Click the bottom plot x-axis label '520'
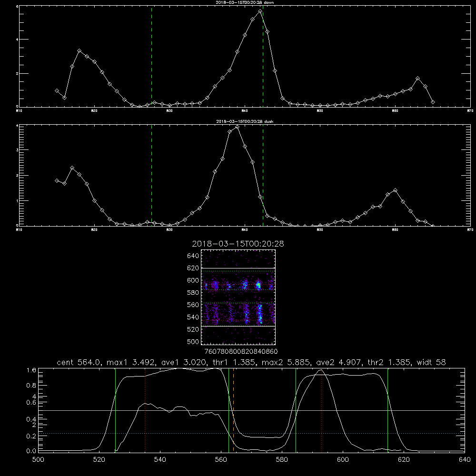This screenshot has width=476, height=476. pos(99,460)
